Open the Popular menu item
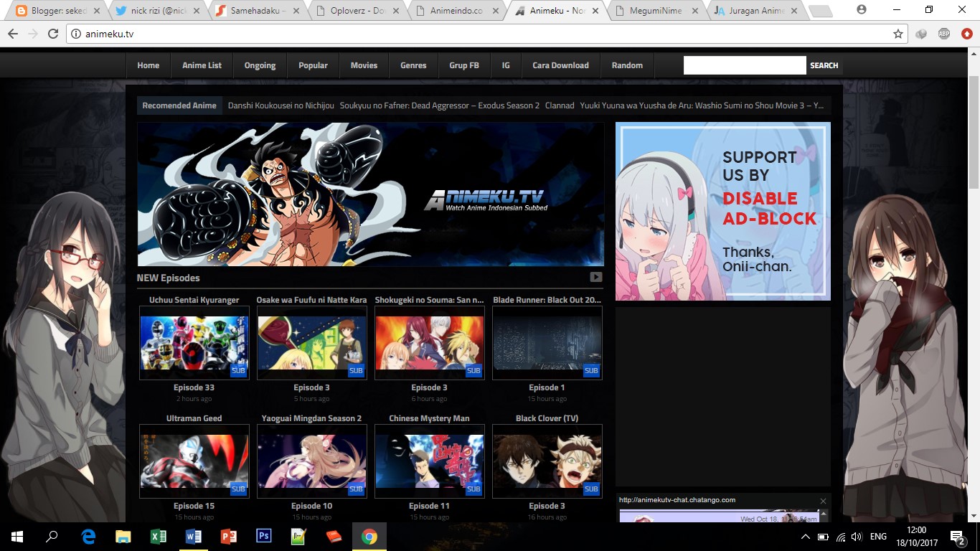 314,65
